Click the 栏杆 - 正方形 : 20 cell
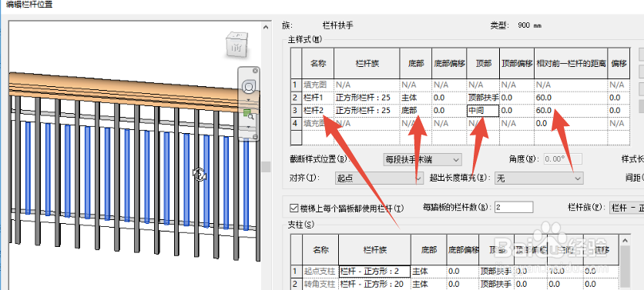The image size is (644, 290). [x=374, y=284]
